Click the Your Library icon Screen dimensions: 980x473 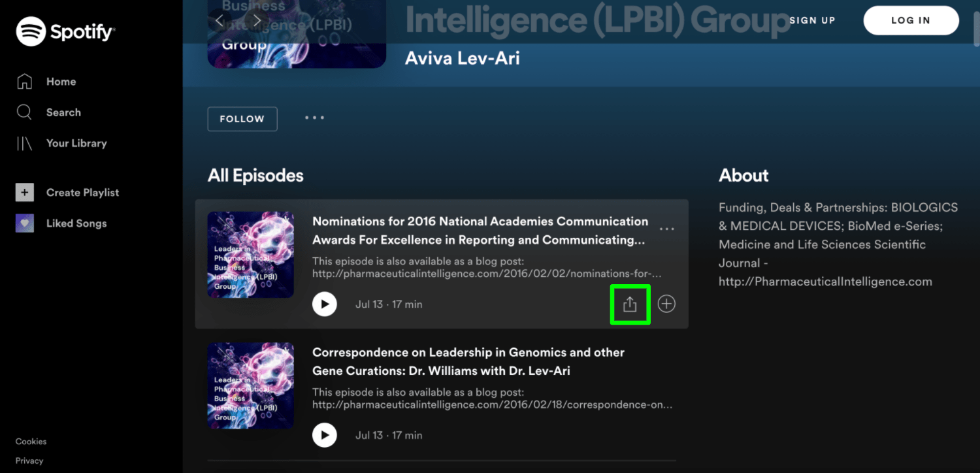pos(24,143)
